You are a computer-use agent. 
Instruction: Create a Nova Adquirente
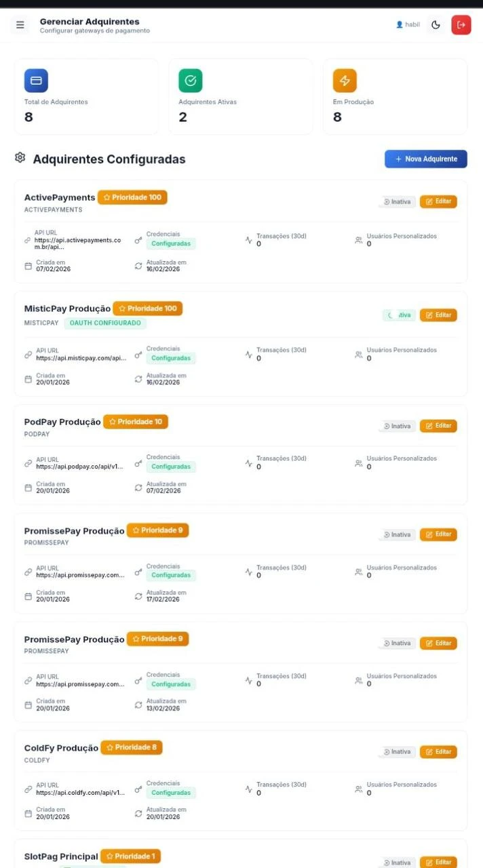[x=426, y=159]
